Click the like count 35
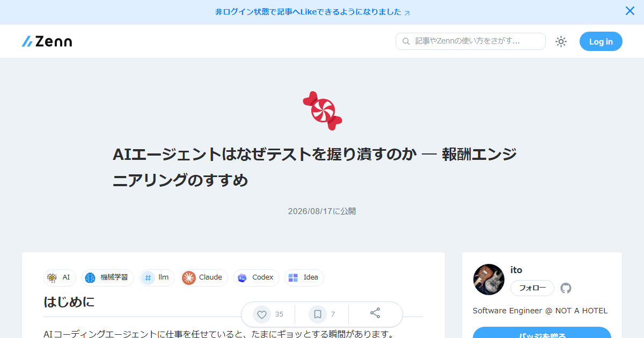644x338 pixels. pyautogui.click(x=279, y=314)
